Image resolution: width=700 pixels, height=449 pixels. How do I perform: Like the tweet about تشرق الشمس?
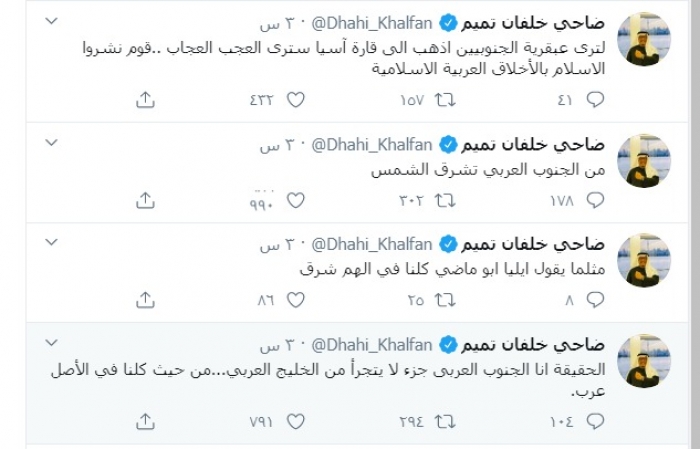(x=295, y=200)
